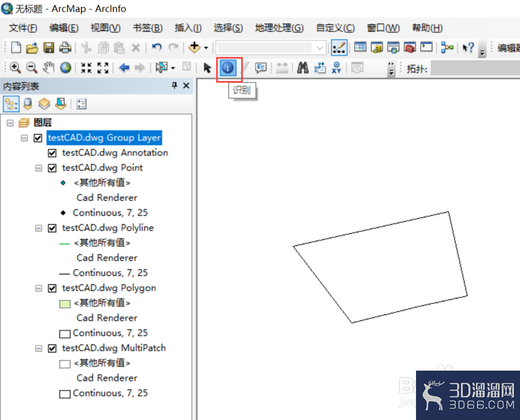
Task: Collapse the testCAD.dwg Point layer
Action: (x=38, y=168)
